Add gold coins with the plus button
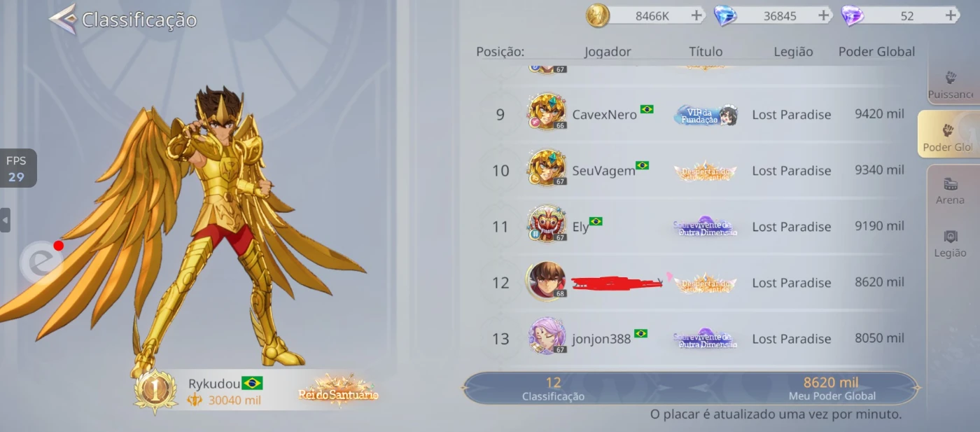 tap(696, 15)
